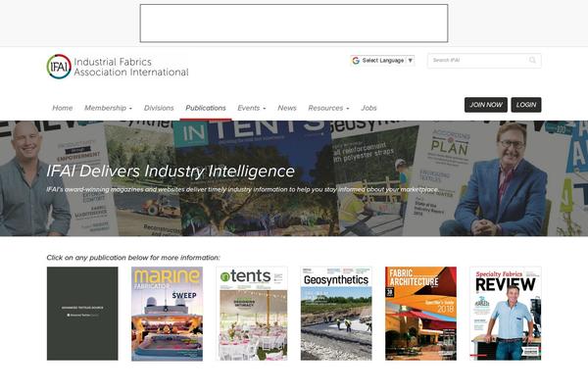Click the IFAI circular logo
This screenshot has width=588, height=392.
(x=59, y=67)
